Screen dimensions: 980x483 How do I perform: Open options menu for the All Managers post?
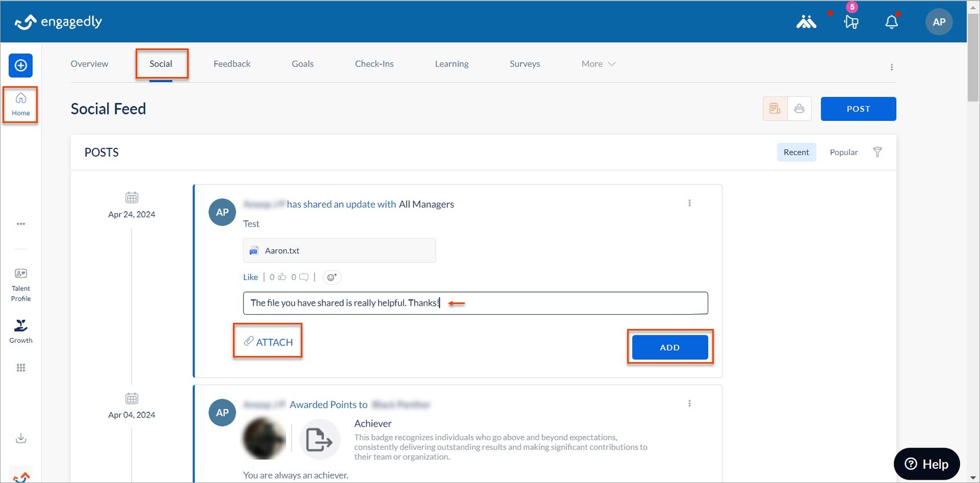(x=689, y=203)
